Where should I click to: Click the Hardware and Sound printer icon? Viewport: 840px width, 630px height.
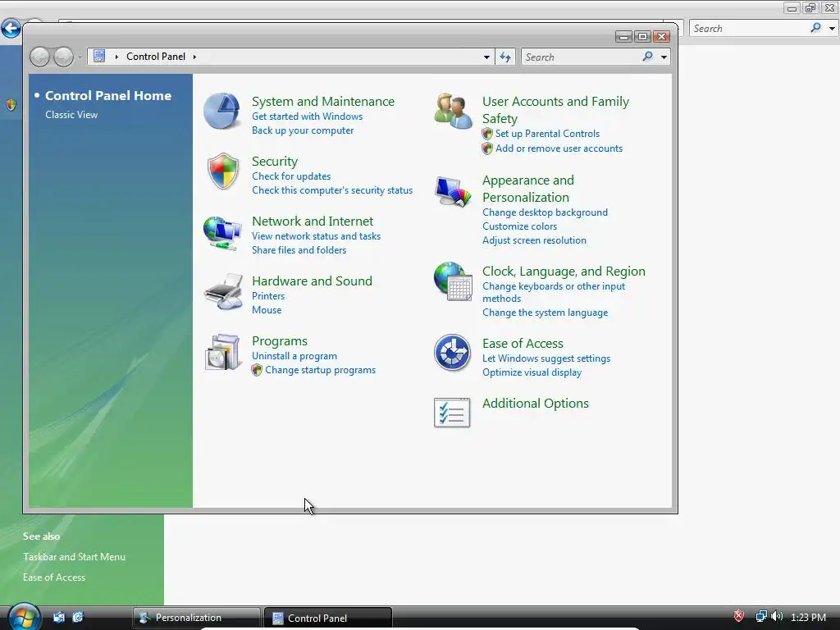pyautogui.click(x=223, y=292)
